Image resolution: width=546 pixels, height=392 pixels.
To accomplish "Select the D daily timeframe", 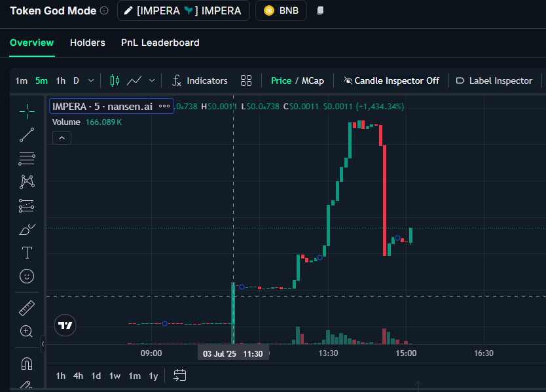I will 76,80.
